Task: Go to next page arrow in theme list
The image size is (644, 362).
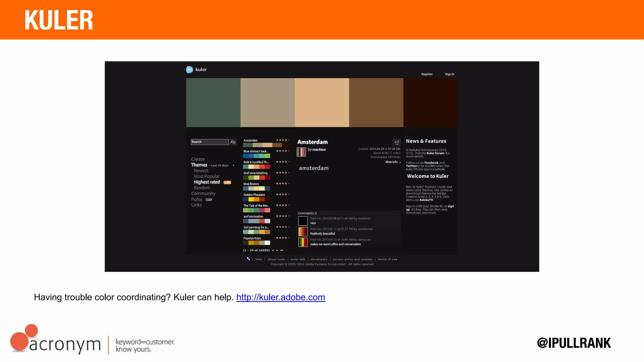Action: point(277,250)
